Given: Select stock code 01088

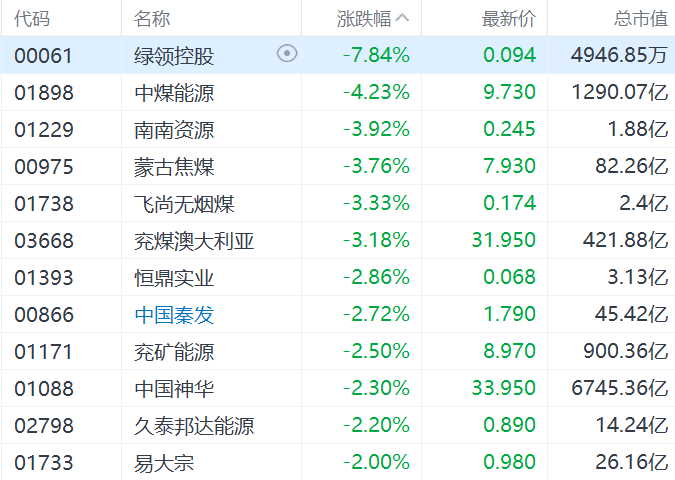Looking at the screenshot, I should (43, 389).
